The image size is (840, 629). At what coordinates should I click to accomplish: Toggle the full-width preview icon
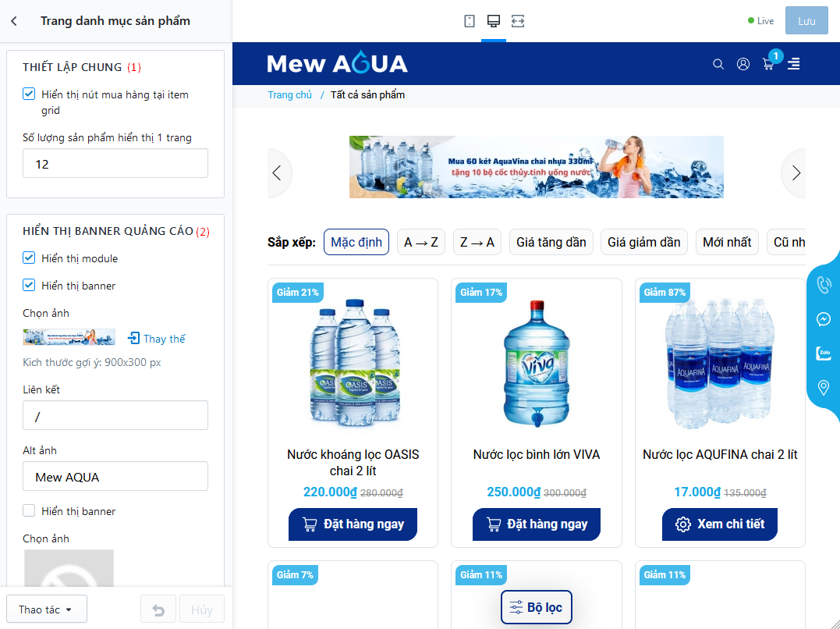coord(518,21)
